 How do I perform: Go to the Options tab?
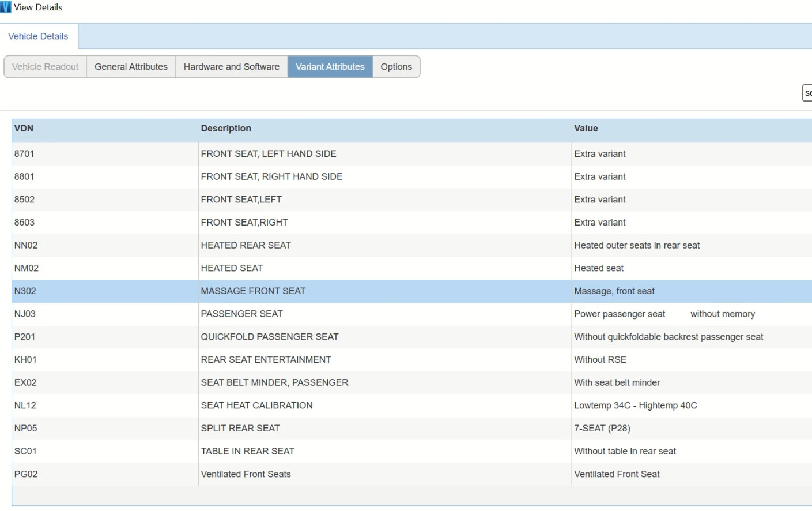[396, 67]
